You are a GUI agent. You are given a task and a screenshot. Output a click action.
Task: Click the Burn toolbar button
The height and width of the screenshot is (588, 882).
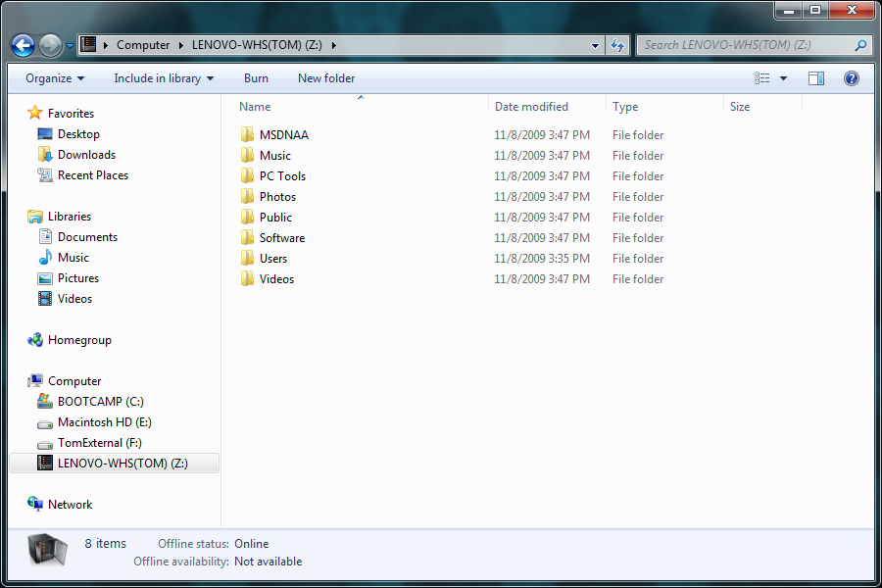click(256, 78)
